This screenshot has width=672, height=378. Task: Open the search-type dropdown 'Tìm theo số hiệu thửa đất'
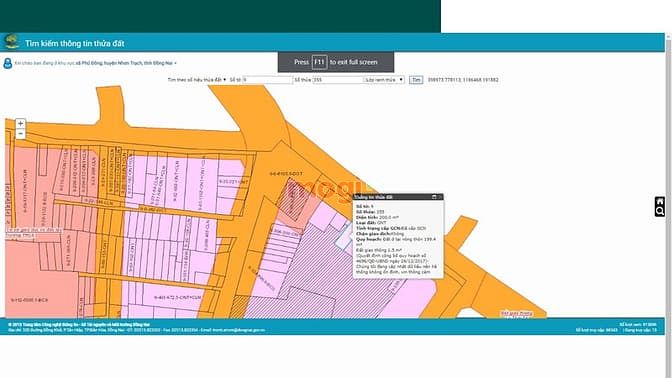tap(197, 80)
